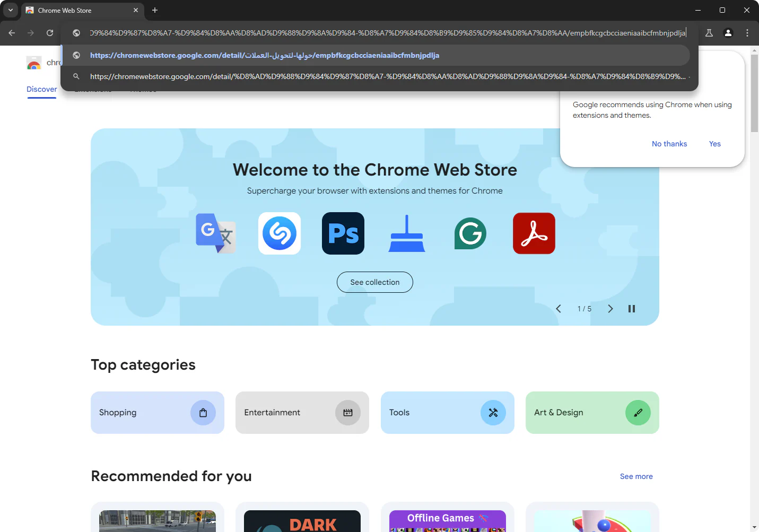Click the "Recommended for you" heading
This screenshot has width=759, height=532.
[x=171, y=476]
